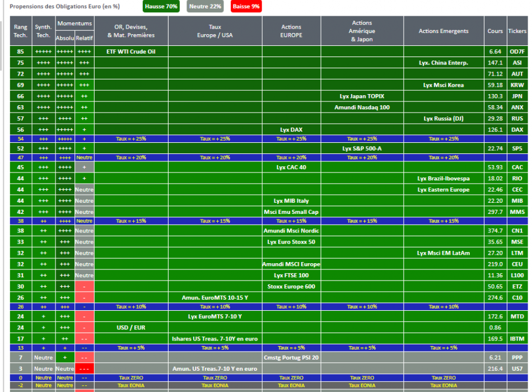The height and width of the screenshot is (392, 532).
Task: Select the "Lyx DAX" fund name cell
Action: [x=291, y=130]
